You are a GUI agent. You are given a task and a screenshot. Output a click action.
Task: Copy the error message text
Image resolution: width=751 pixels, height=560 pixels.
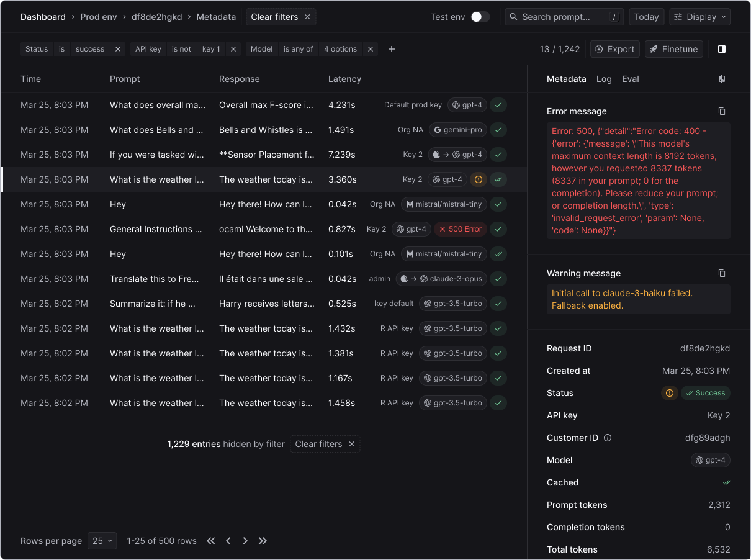pos(721,112)
